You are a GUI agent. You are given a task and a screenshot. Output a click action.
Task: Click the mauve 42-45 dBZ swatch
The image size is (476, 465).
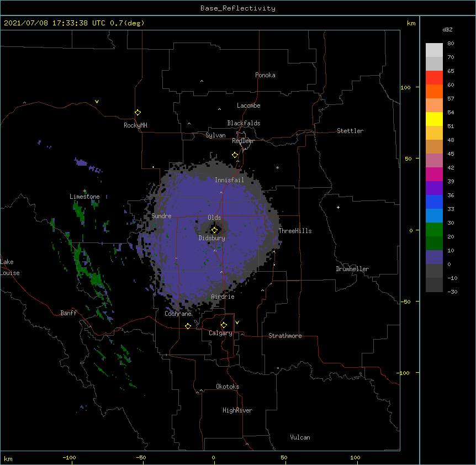pos(434,161)
